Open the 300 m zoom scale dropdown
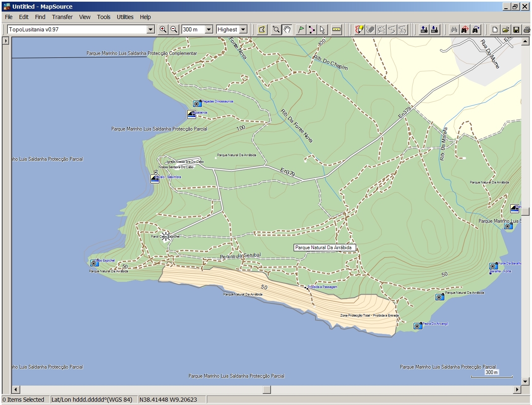This screenshot has height=405, width=532. coord(209,29)
